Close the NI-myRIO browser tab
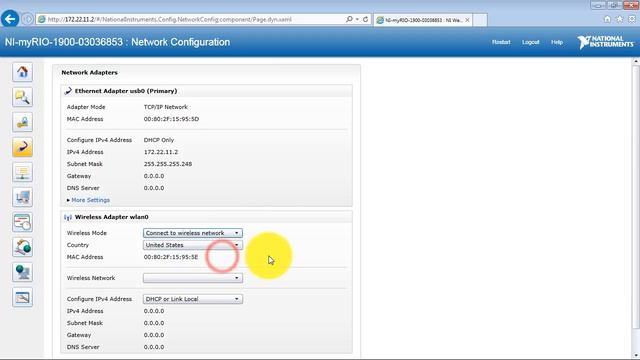Image resolution: width=640 pixels, height=360 pixels. click(467, 20)
